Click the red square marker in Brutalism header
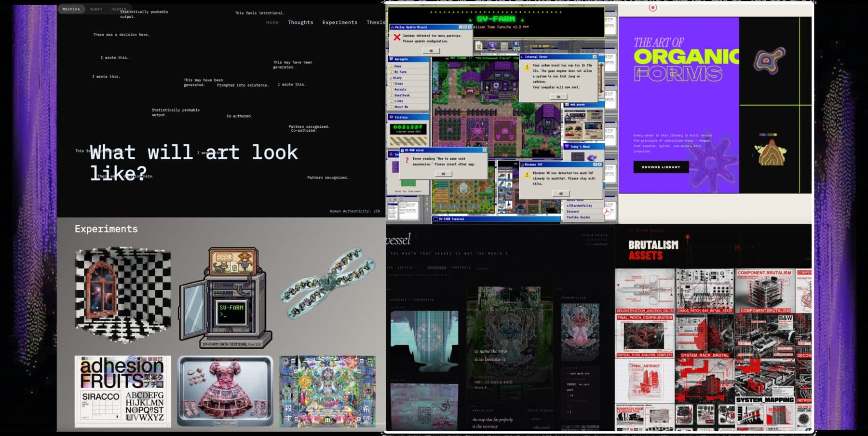The height and width of the screenshot is (436, 868). coord(737,248)
